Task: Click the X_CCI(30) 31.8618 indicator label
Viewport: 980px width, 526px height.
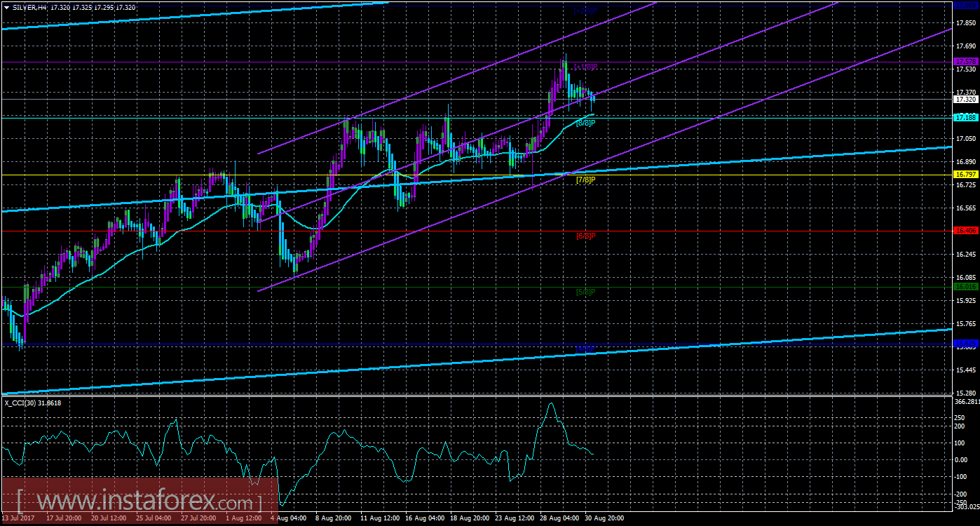Action: tap(33, 403)
